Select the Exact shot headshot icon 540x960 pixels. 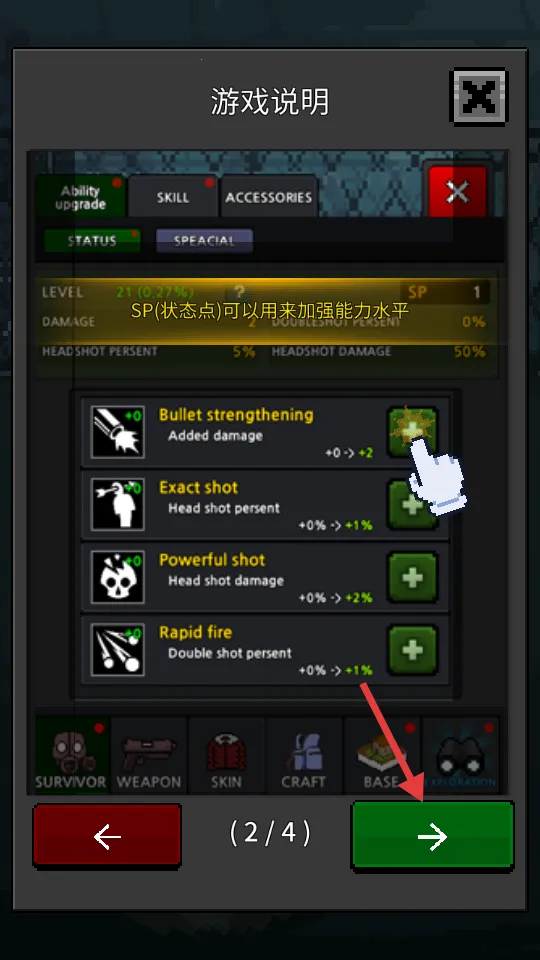click(x=118, y=504)
